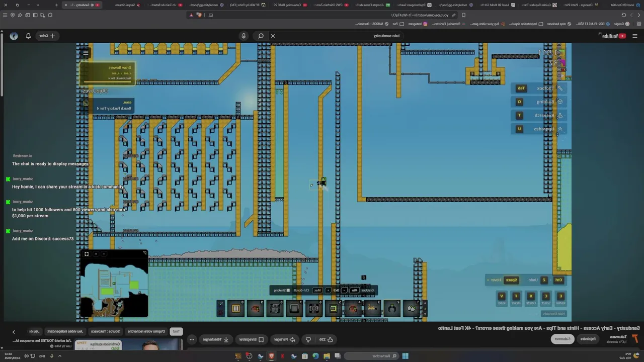
Task: Clear the 'tuto sandustry' search text
Action: tap(273, 36)
